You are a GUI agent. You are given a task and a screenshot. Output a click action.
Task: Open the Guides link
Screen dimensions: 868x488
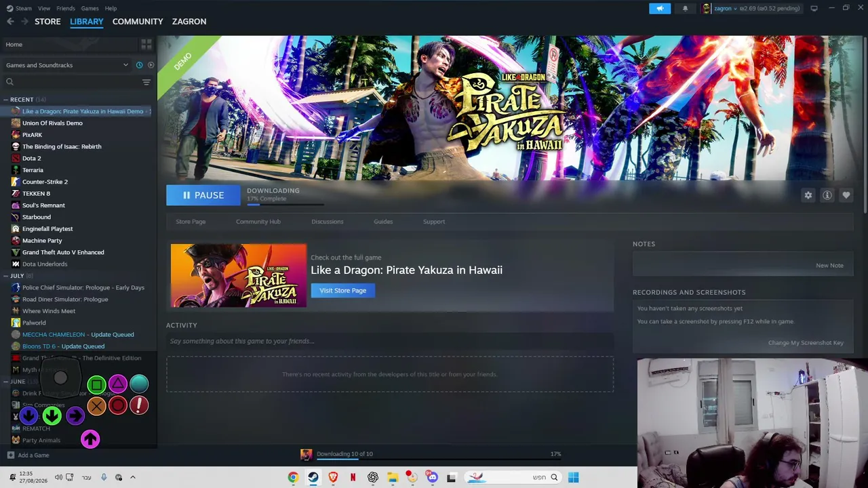point(383,222)
